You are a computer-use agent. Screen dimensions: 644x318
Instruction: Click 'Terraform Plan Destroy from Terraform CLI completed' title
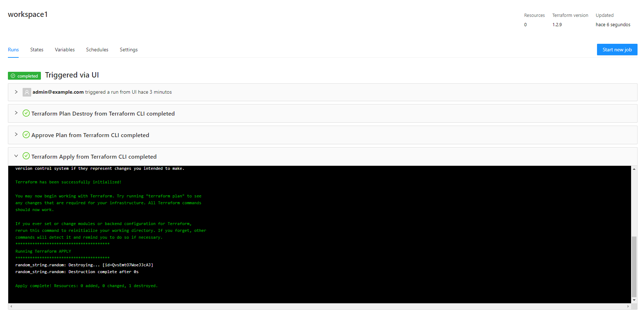(x=103, y=113)
